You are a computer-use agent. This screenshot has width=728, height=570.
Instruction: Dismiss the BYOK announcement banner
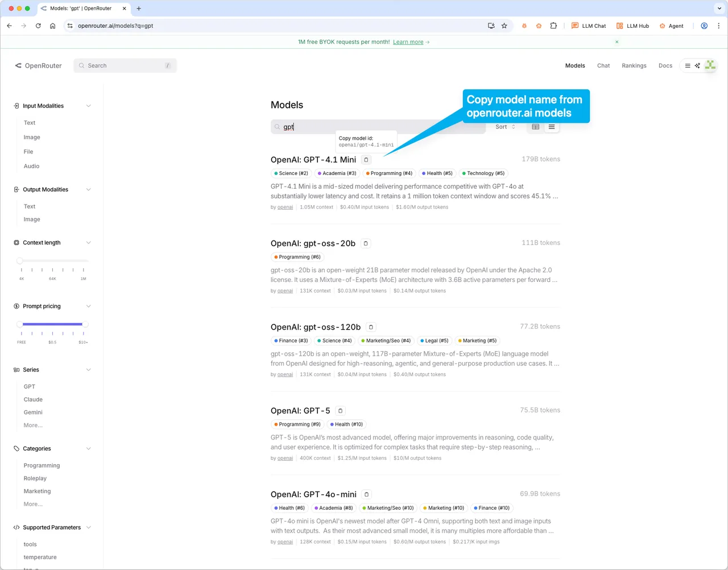coord(617,42)
